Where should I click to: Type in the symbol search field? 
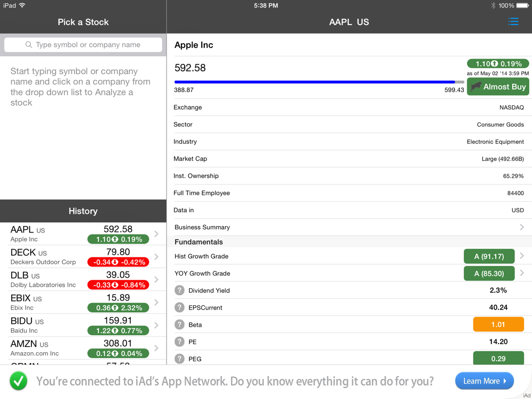click(88, 45)
